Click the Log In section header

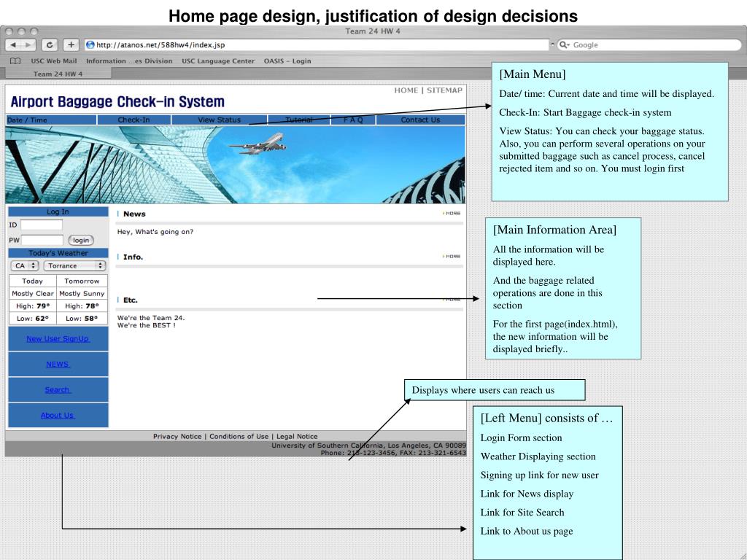tap(58, 211)
